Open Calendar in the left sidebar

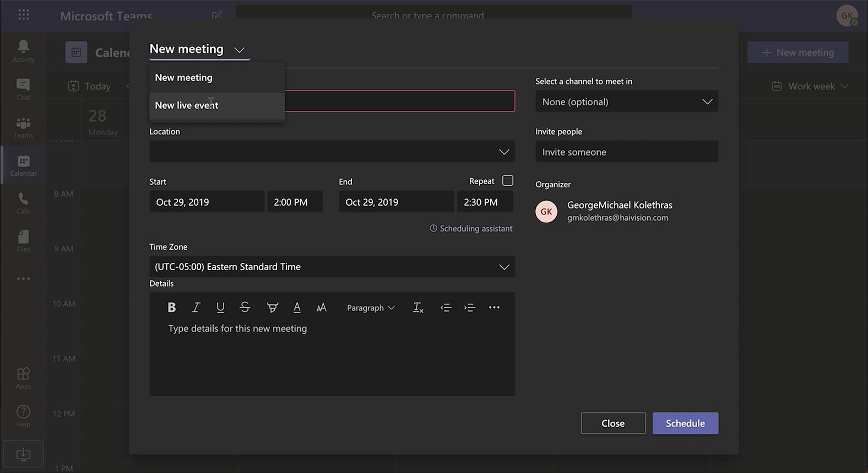23,165
